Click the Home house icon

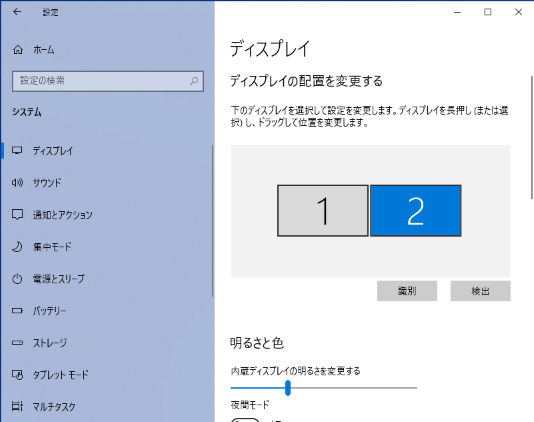[x=18, y=50]
